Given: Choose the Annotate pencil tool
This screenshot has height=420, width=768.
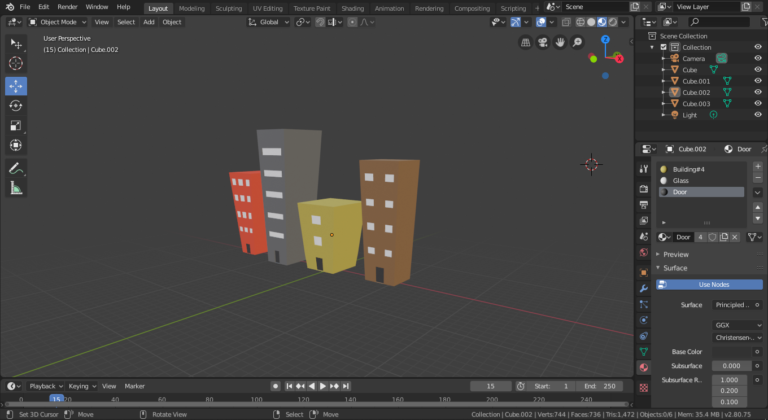Looking at the screenshot, I should 16,168.
